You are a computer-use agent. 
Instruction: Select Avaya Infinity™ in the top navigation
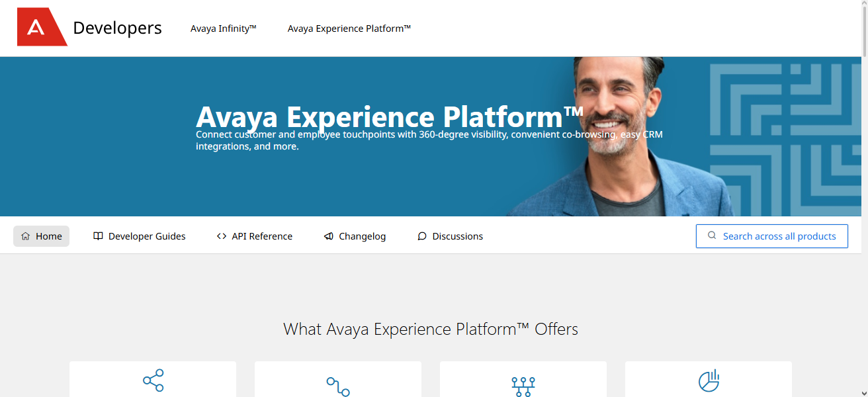[x=223, y=28]
